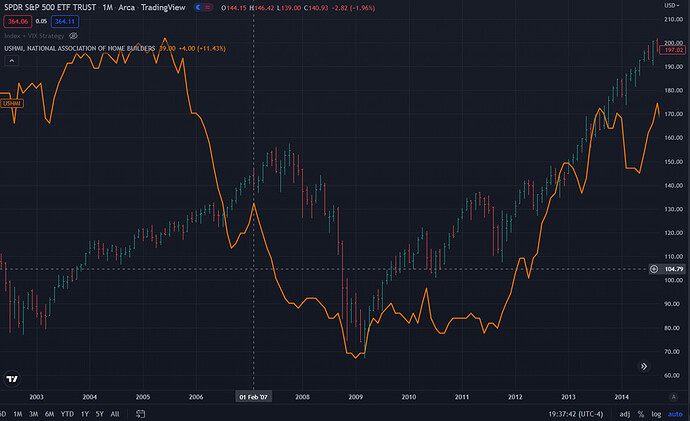
Task: Toggle log scale mode
Action: click(x=656, y=414)
